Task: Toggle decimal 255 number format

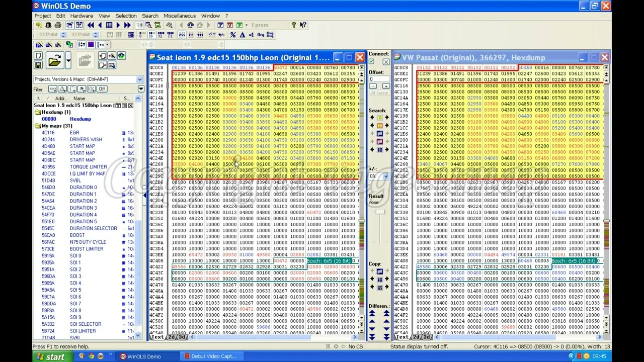Action: pyautogui.click(x=181, y=35)
